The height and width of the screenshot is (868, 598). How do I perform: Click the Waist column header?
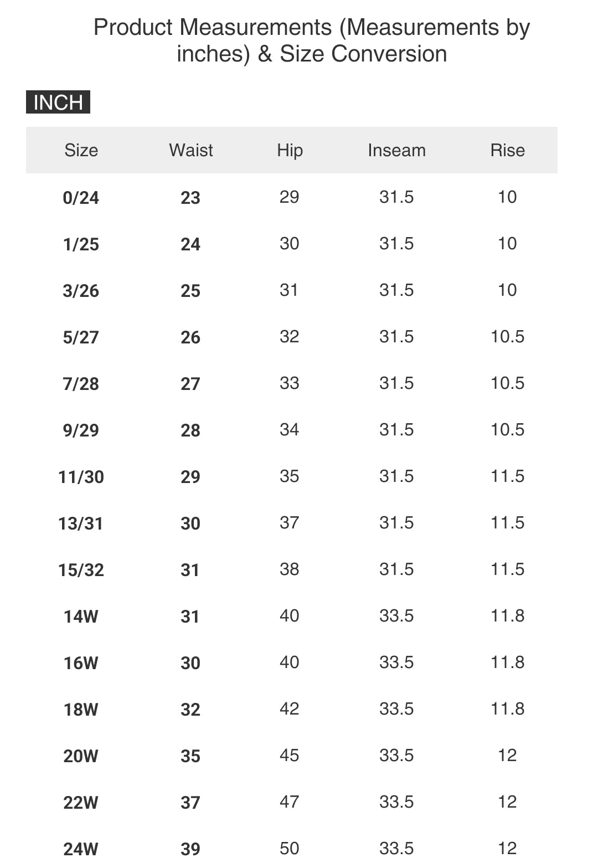[x=190, y=150]
